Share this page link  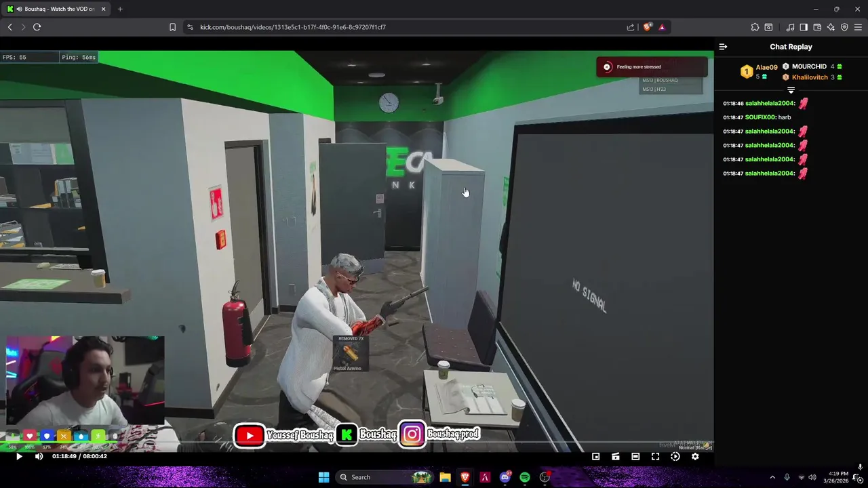[x=631, y=27]
